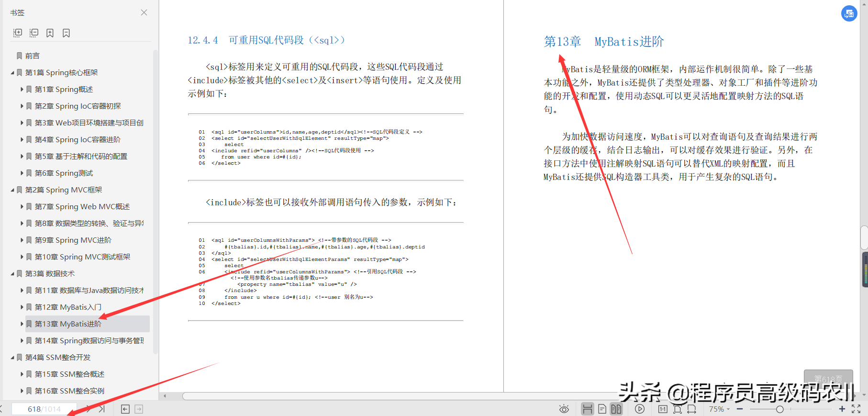Jump to 第14章 Spring数据访问与事务管理
868x416 pixels.
coord(89,341)
